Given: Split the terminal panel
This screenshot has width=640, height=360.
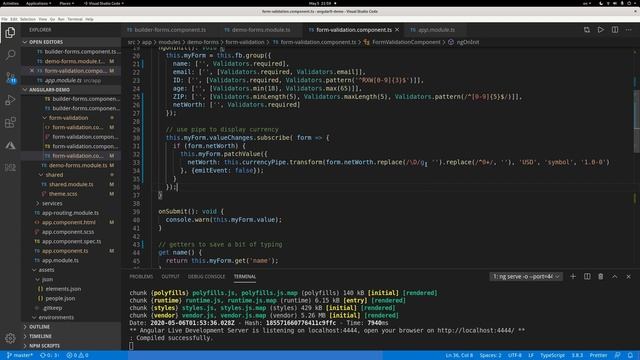Looking at the screenshot, I should pyautogui.click(x=587, y=276).
